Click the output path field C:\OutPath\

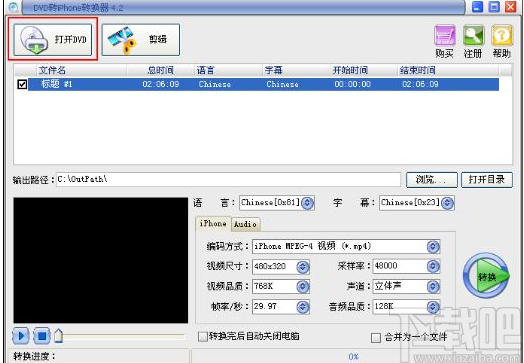point(228,179)
